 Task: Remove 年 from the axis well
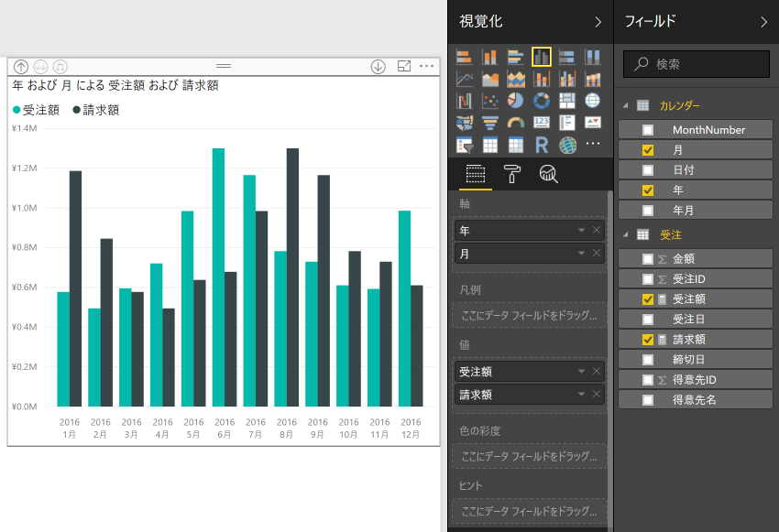point(597,230)
